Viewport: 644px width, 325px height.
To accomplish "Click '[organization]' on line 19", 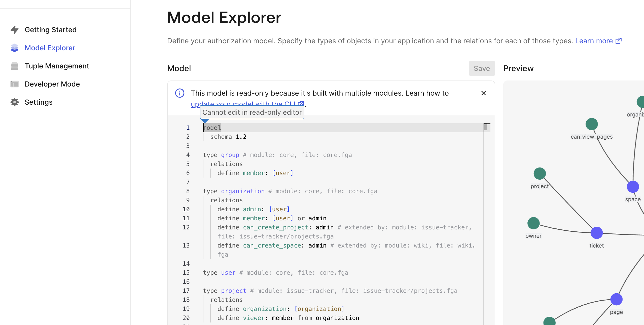I will tap(319, 309).
